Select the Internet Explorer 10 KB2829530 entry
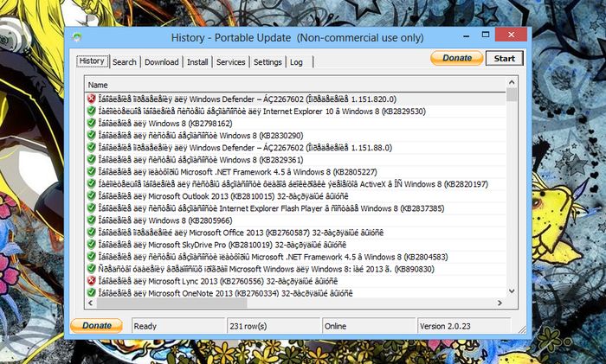Image resolution: width=606 pixels, height=364 pixels. pyautogui.click(x=262, y=112)
